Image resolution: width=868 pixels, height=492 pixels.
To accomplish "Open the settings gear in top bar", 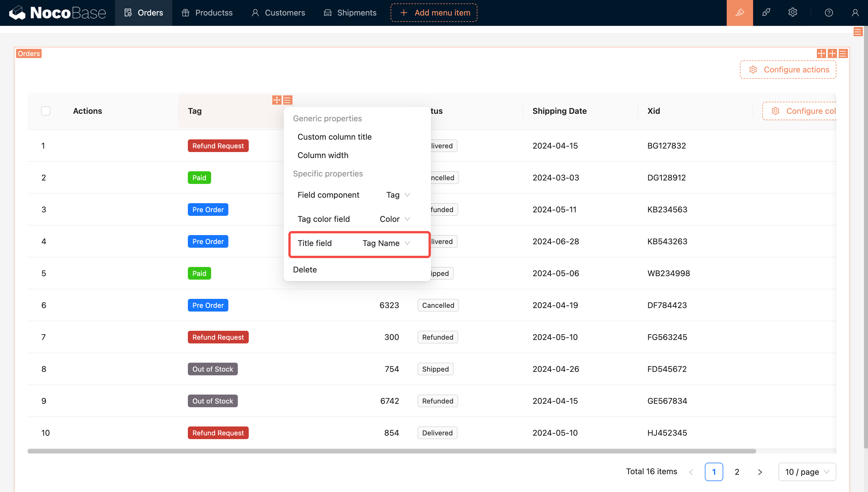I will tap(792, 13).
